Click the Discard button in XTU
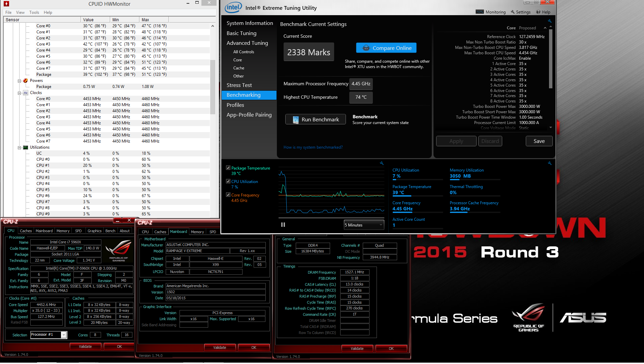 490,141
